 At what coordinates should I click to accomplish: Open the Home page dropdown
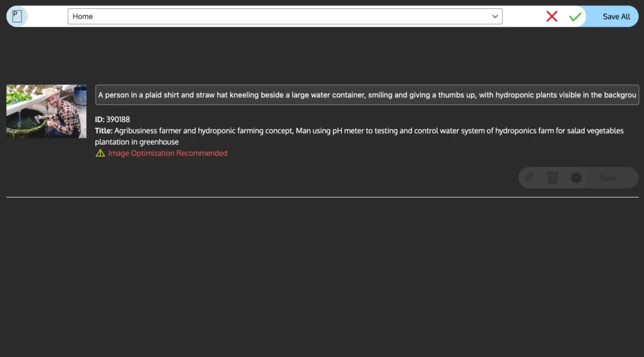(x=284, y=16)
